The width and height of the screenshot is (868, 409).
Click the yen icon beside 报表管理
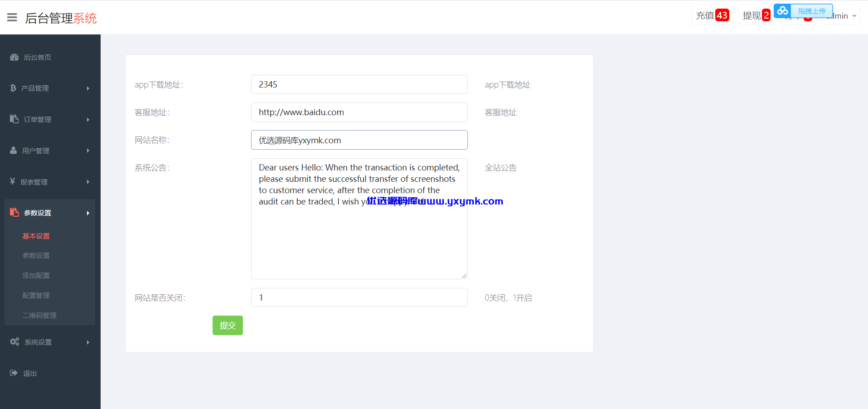(13, 181)
